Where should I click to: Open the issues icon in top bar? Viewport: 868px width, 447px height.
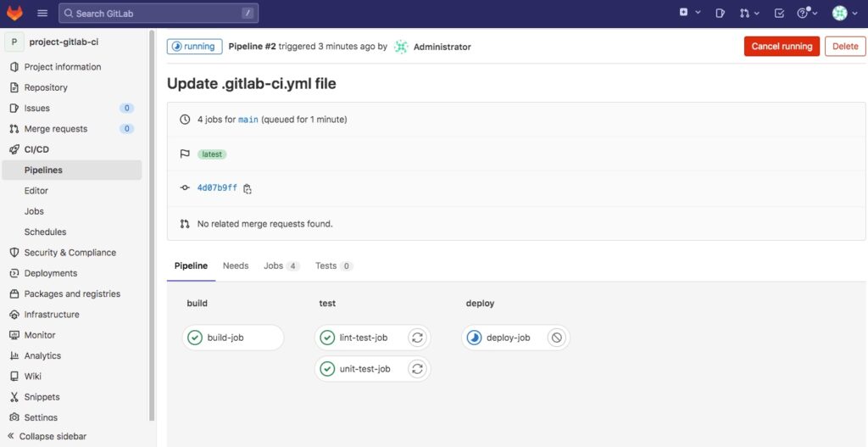[x=720, y=14]
